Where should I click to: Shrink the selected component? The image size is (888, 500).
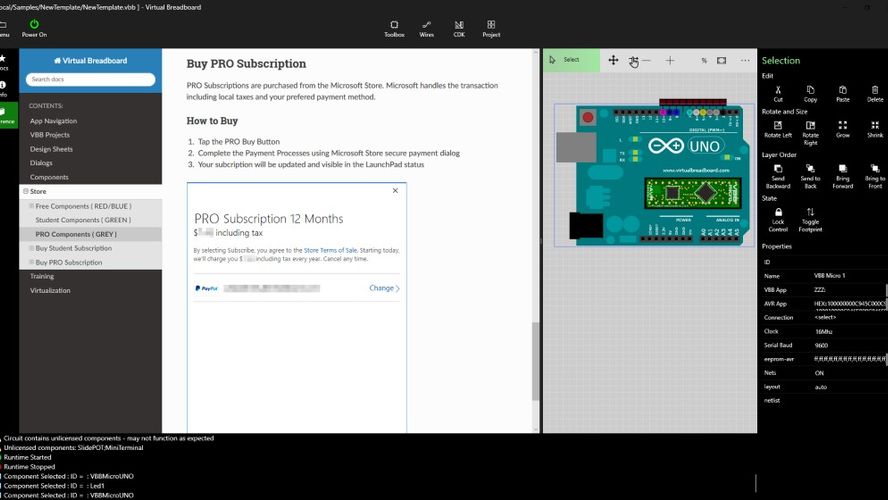pos(875,129)
